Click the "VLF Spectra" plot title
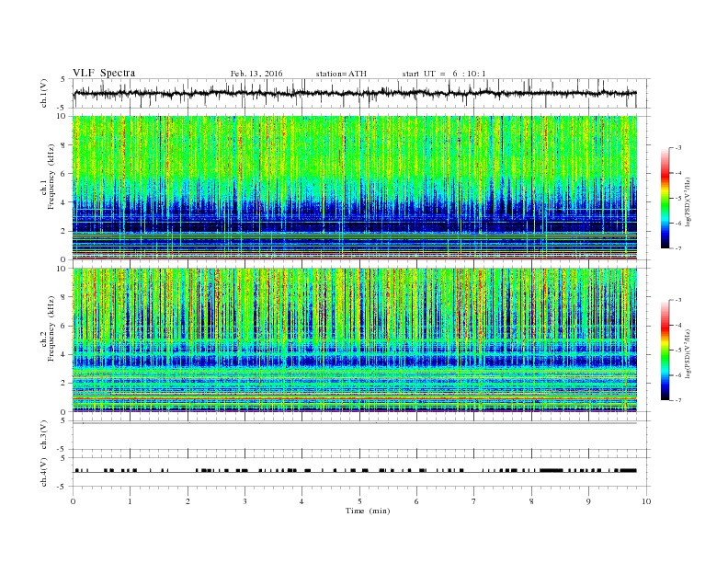Viewport: 728px width, 563px height. point(104,73)
